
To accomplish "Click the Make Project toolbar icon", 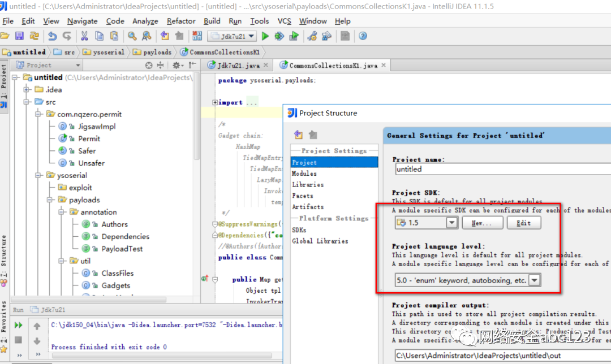I will tap(197, 36).
